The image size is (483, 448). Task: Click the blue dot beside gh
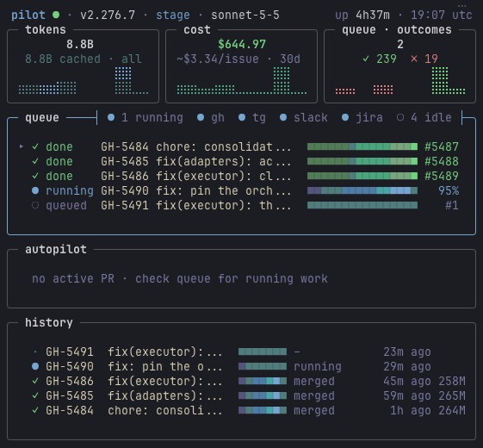pyautogui.click(x=201, y=117)
